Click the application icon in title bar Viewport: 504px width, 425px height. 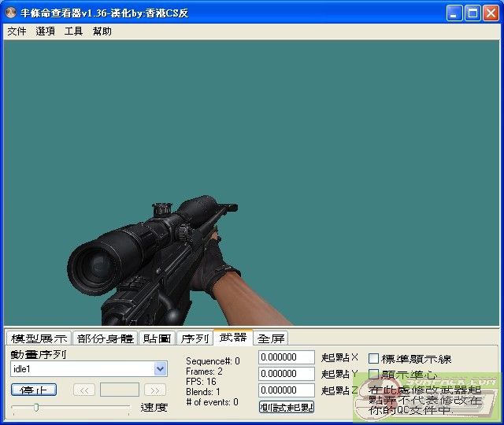pos(11,13)
